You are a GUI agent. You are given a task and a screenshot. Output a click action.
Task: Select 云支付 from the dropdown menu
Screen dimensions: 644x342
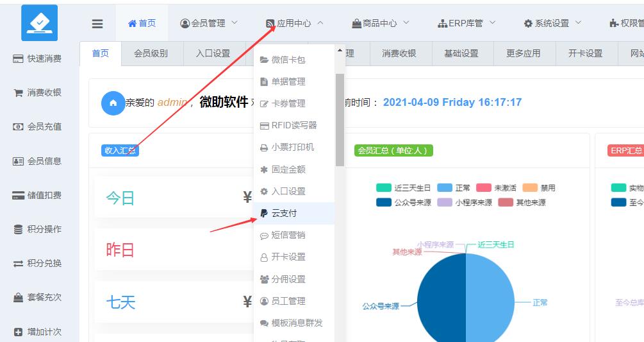click(284, 213)
